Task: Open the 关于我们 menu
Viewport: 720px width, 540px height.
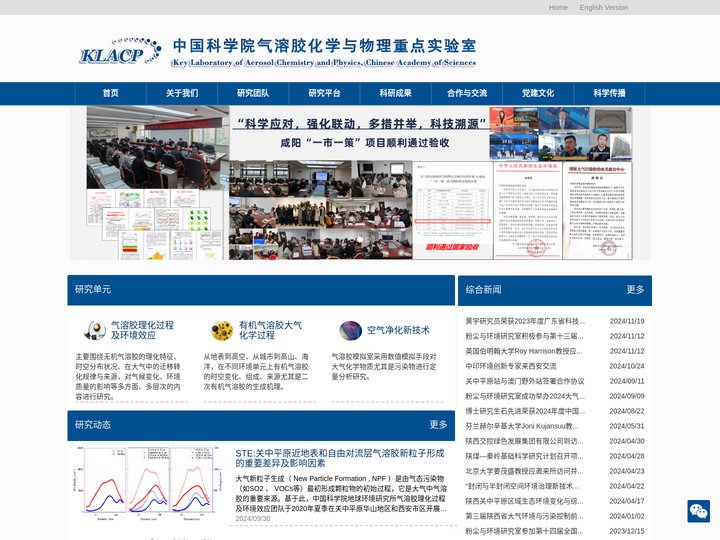Action: point(182,93)
